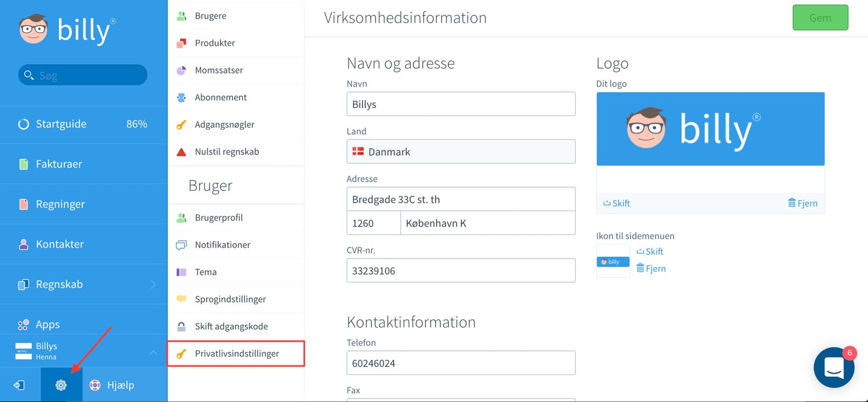This screenshot has height=402, width=868.
Task: Open the Privatlivsindstillinger settings page
Action: click(236, 353)
